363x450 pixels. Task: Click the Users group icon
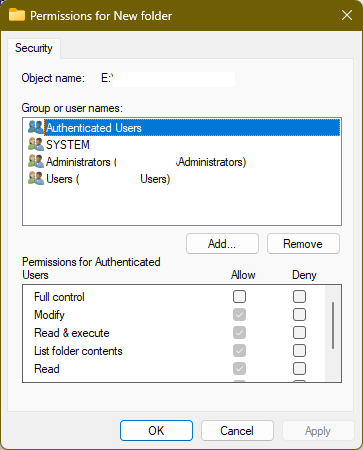[36, 179]
